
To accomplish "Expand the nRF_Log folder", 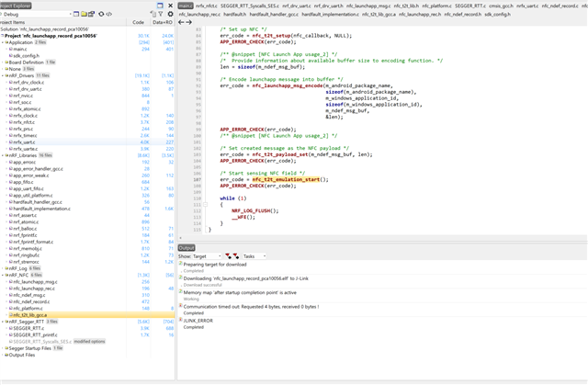I will click(x=5, y=268).
